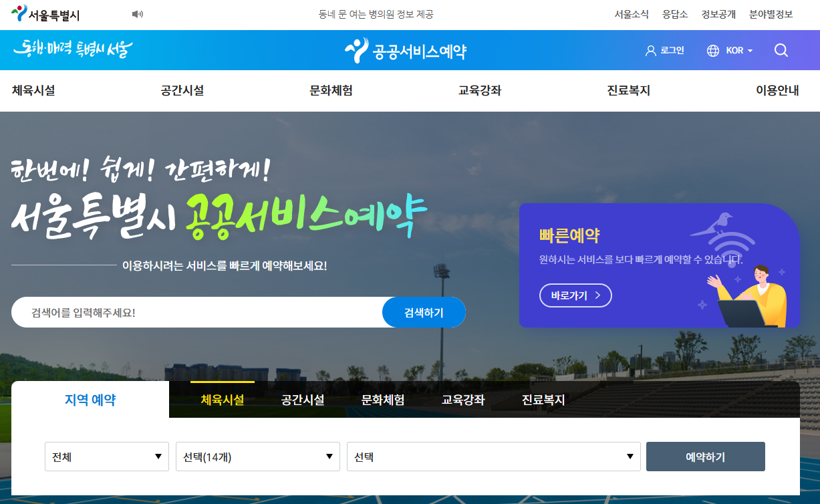Click the 빠른예약 card heading
Image resolution: width=820 pixels, height=504 pixels.
tap(569, 235)
